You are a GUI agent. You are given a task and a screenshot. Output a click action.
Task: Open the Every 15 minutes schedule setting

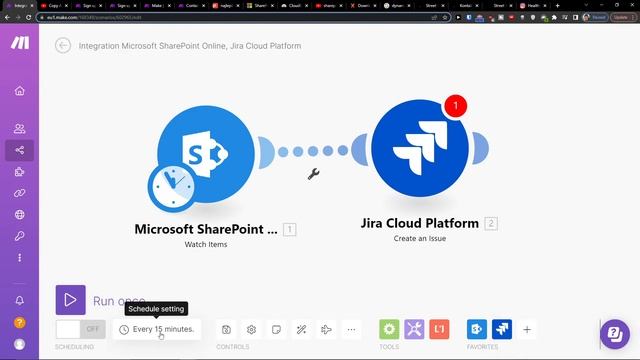tap(157, 329)
